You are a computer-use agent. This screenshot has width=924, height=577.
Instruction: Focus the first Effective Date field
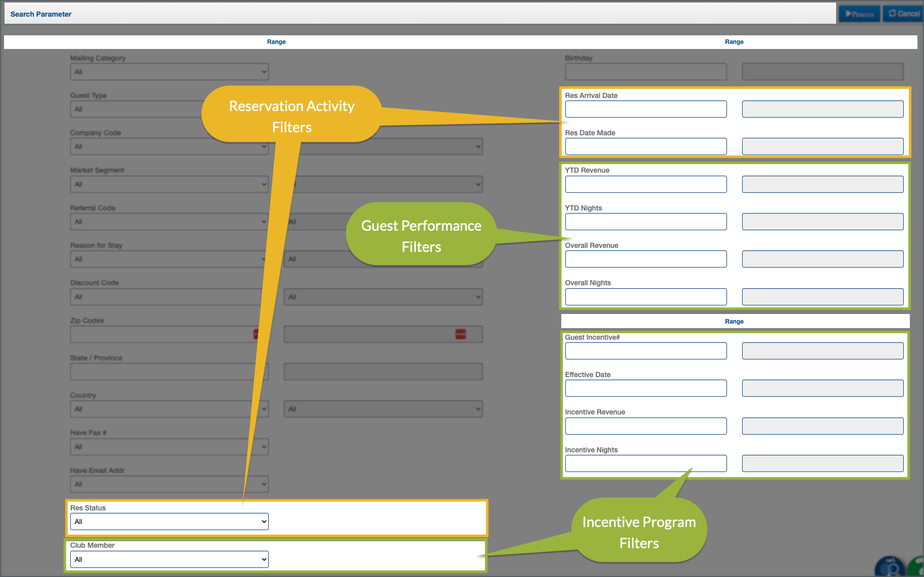click(646, 388)
